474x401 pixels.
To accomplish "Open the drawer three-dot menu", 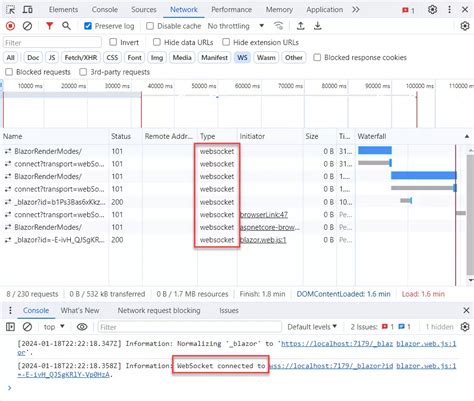I will (10, 310).
